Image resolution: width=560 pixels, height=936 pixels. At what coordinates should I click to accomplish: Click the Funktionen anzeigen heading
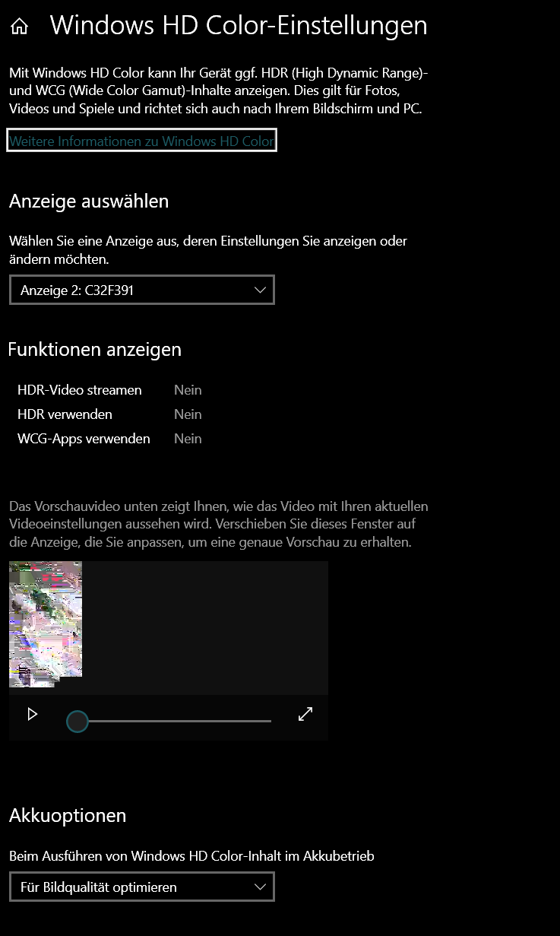click(95, 350)
